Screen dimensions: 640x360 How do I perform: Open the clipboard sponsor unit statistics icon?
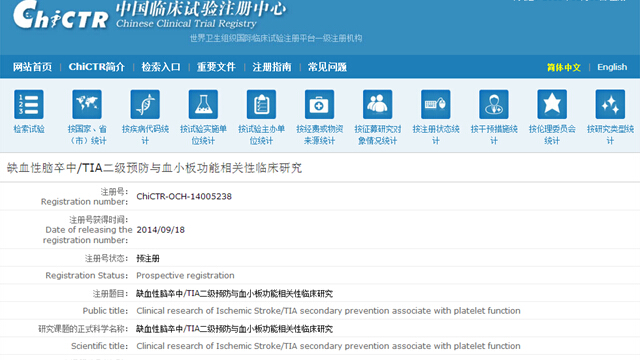click(262, 104)
